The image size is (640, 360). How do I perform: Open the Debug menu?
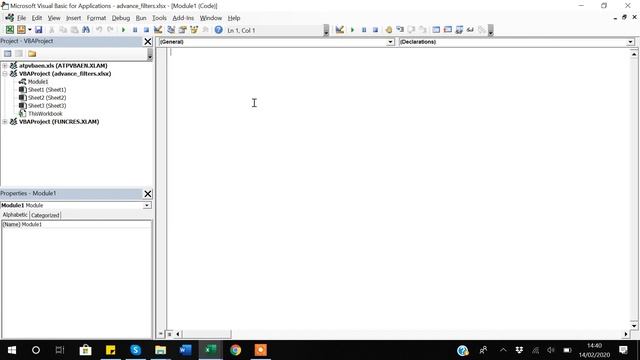tap(121, 18)
